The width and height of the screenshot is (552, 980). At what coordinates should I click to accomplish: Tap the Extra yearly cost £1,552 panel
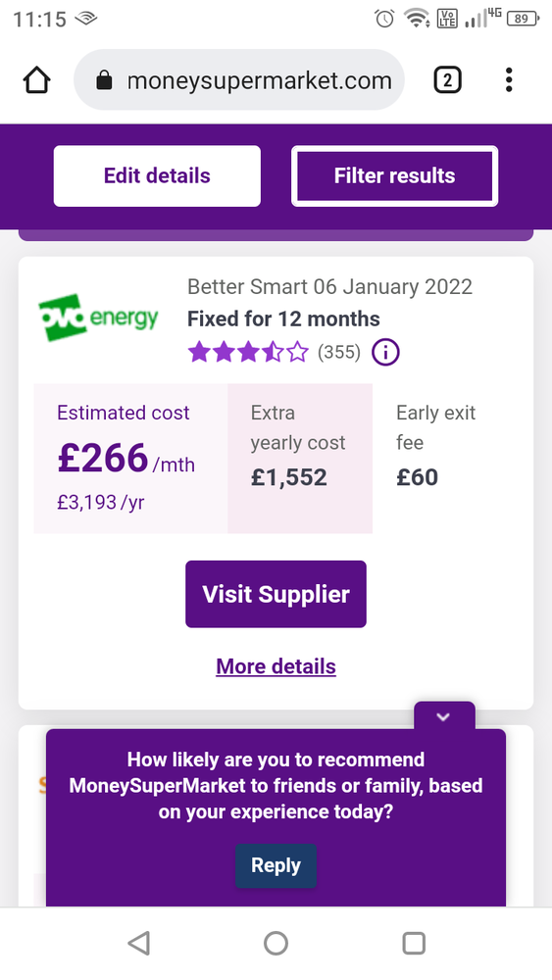300,459
